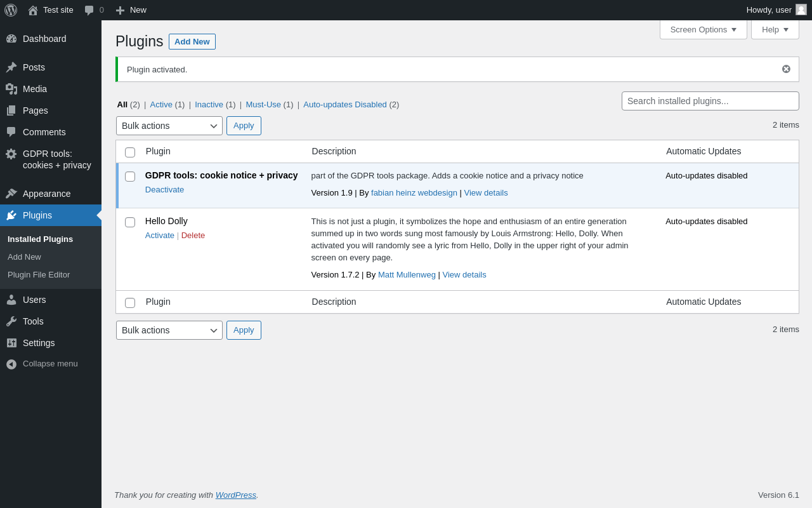Dismiss the Plugin activated notice

click(786, 69)
